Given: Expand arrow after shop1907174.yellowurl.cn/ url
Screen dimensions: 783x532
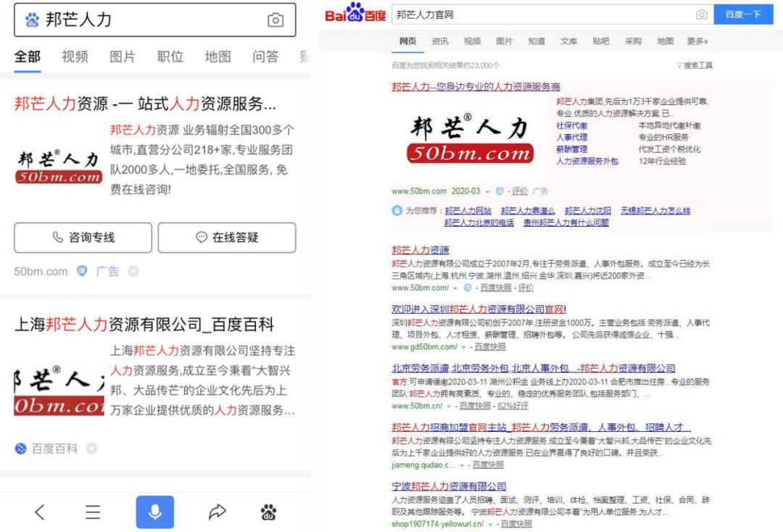Looking at the screenshot, I should 490,524.
